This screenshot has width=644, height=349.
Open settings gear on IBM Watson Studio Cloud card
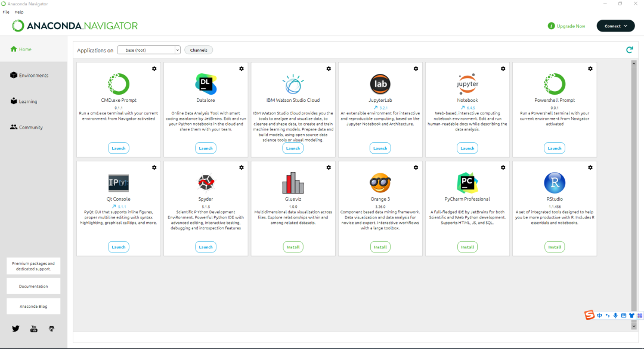click(x=329, y=69)
